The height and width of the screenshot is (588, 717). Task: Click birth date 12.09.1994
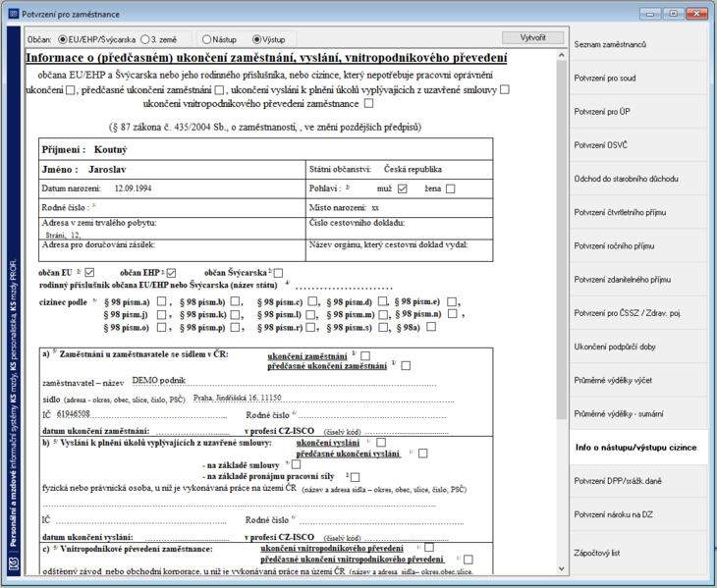[x=133, y=188]
